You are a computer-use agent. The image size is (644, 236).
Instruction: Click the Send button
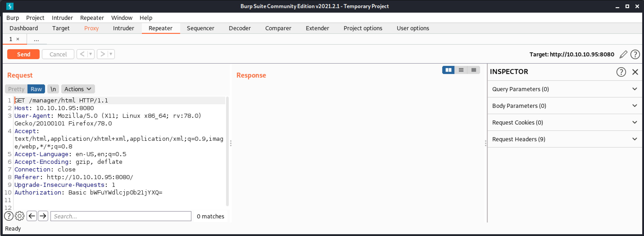(x=23, y=54)
